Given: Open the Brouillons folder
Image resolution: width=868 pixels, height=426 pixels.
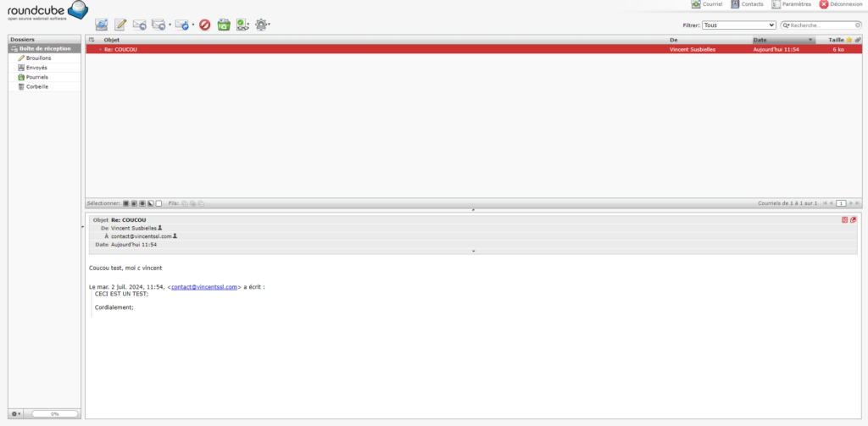Looking at the screenshot, I should (x=38, y=58).
